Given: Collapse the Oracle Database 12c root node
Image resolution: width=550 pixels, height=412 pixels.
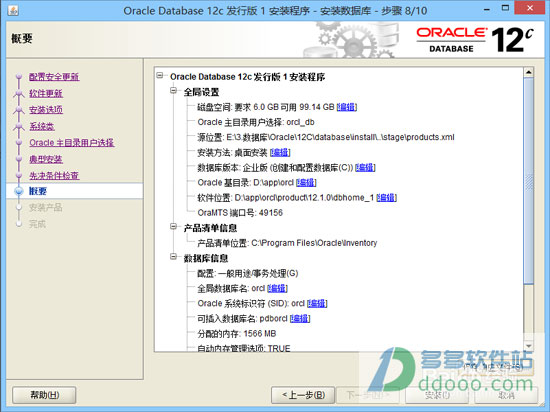Looking at the screenshot, I should click(x=160, y=75).
